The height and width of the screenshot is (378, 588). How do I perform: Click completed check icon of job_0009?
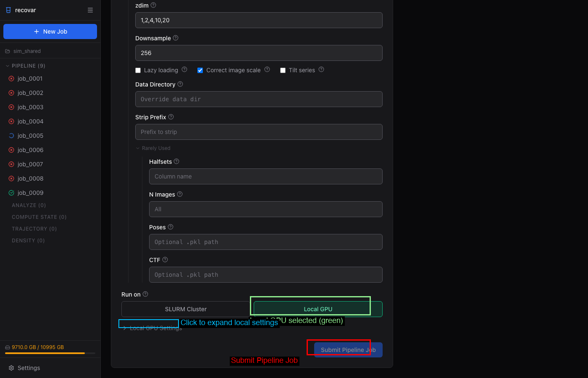(x=11, y=193)
